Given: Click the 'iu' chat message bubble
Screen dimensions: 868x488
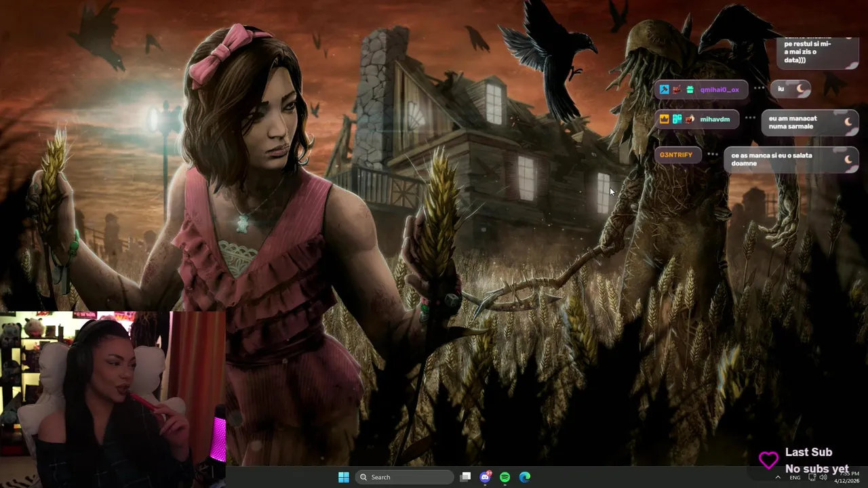Looking at the screenshot, I should pos(790,89).
